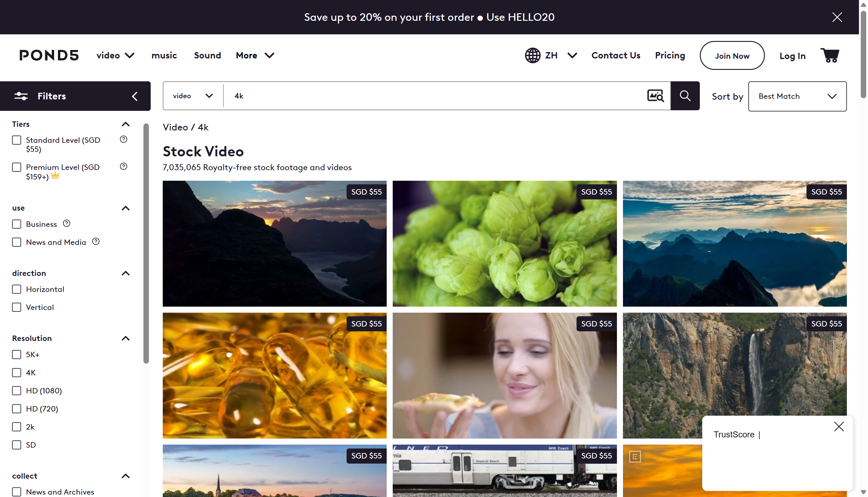Open the shopping cart icon

[x=830, y=55]
